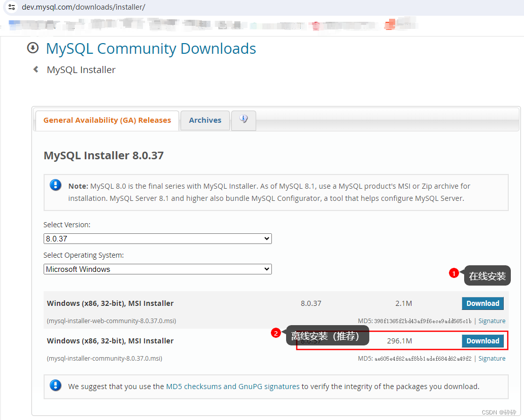524x420 pixels.
Task: Open MD5 checksums and GnuPG signatures link
Action: 233,386
